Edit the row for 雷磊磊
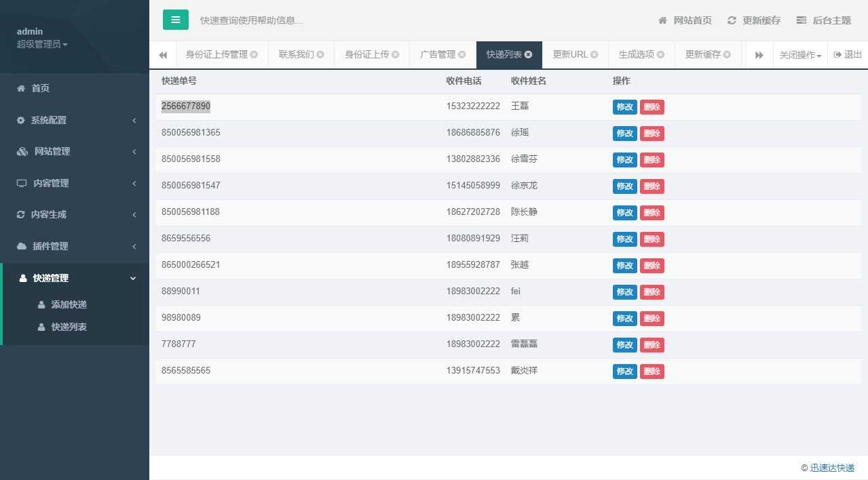This screenshot has height=480, width=868. 624,344
